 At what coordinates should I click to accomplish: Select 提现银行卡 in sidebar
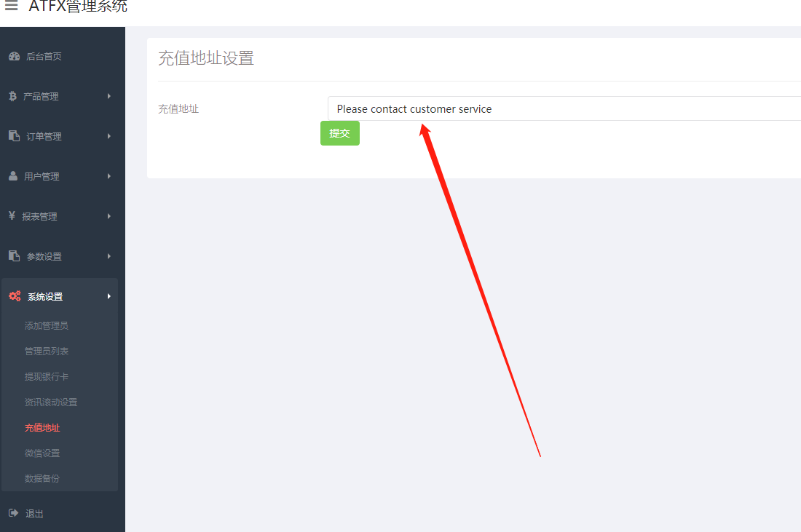pos(47,377)
